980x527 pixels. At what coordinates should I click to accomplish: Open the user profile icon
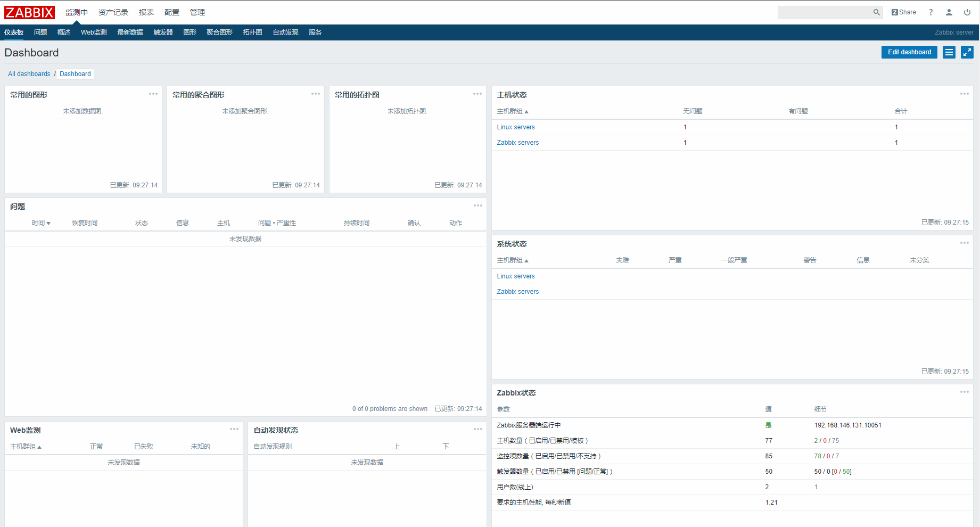949,12
